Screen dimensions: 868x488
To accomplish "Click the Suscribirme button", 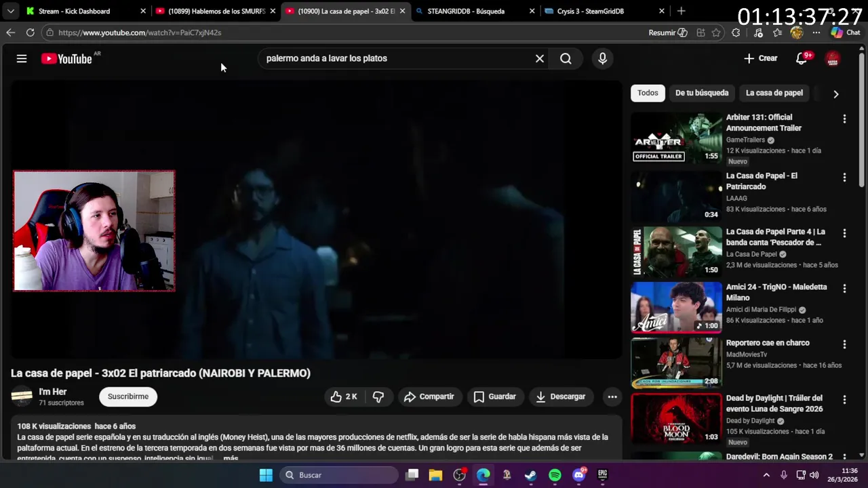I will pos(128,396).
